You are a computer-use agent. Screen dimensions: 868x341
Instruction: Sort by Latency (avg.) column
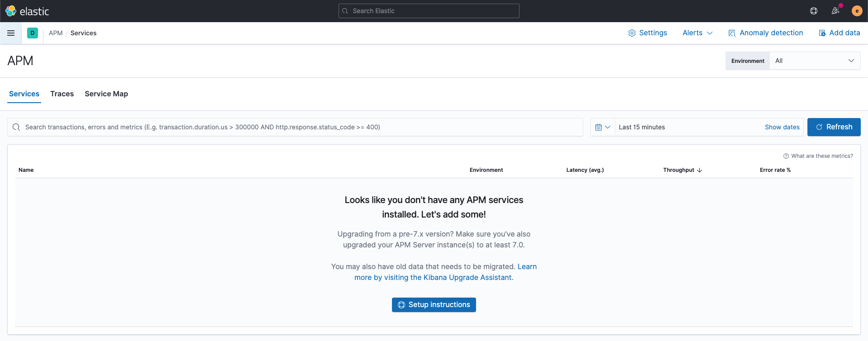tap(585, 170)
